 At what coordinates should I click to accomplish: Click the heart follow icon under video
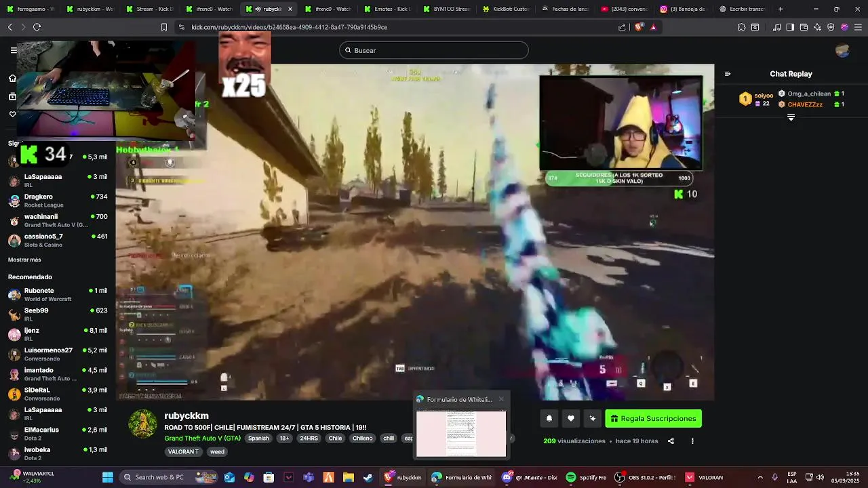pyautogui.click(x=571, y=419)
